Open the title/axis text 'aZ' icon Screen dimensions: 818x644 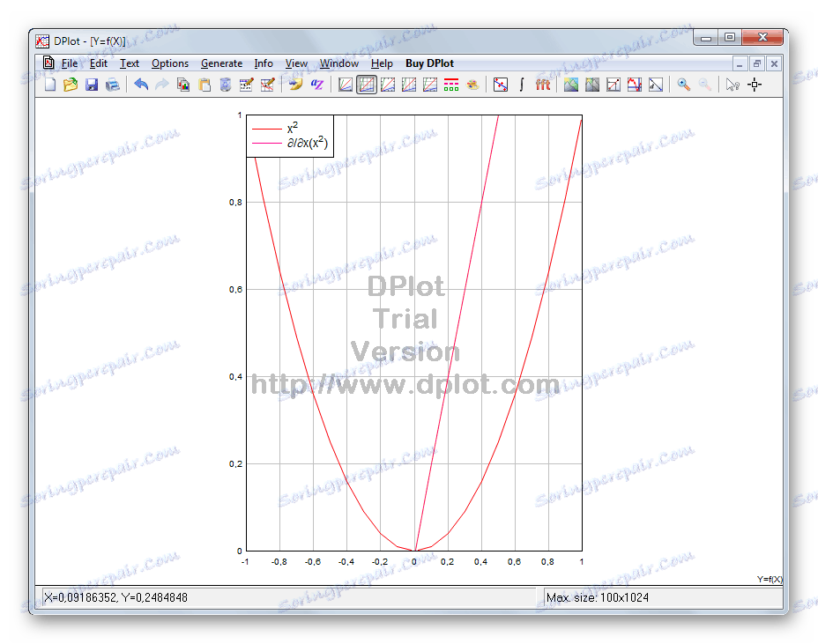[x=317, y=84]
